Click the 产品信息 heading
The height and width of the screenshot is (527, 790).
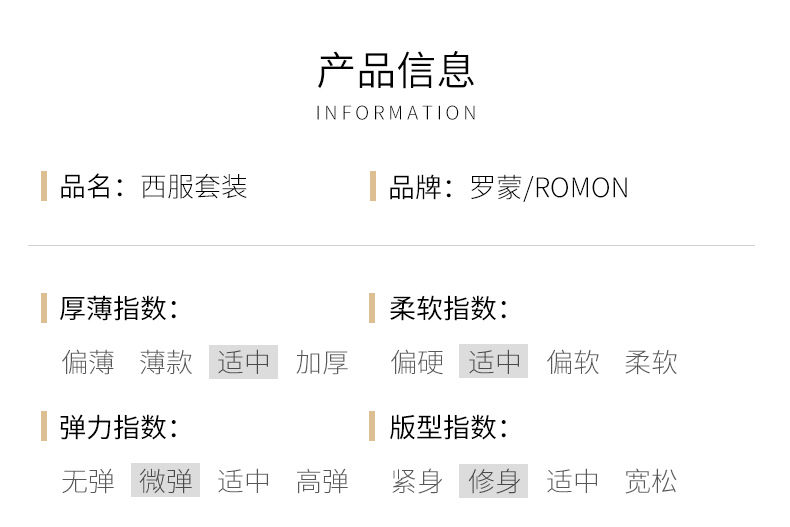pos(396,70)
